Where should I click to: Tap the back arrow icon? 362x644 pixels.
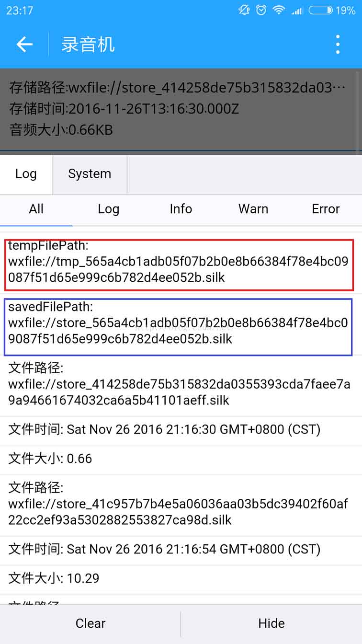click(24, 45)
